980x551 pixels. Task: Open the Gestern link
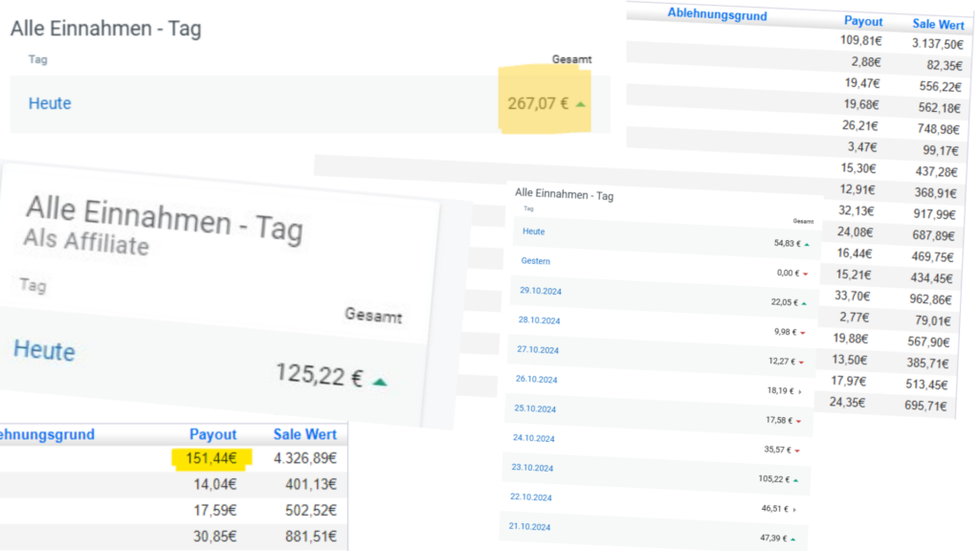point(536,261)
